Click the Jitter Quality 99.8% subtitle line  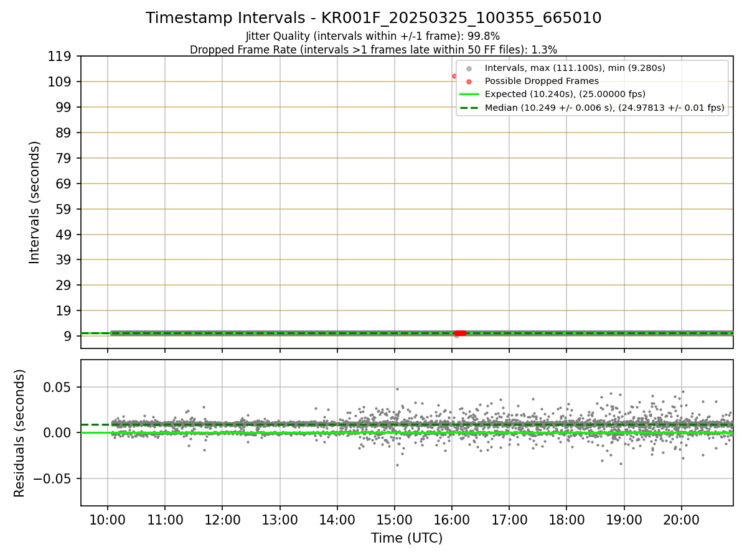coord(373,36)
